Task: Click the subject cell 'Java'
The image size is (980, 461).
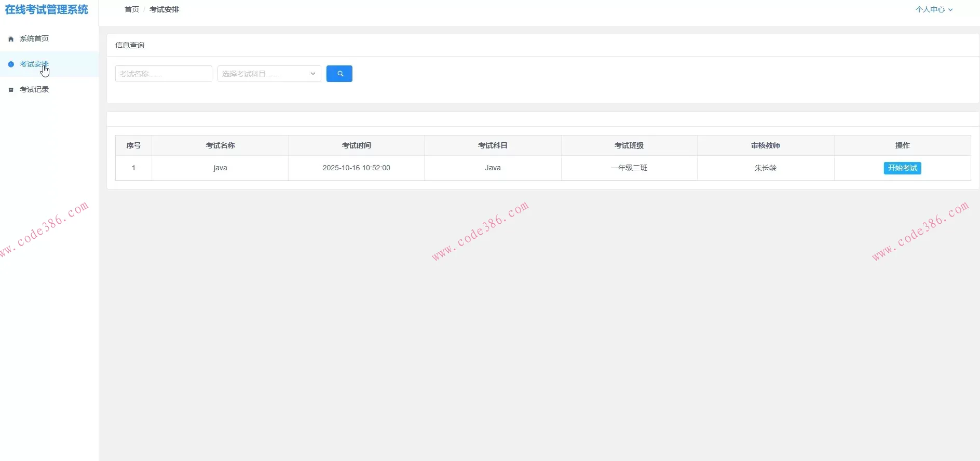Action: (x=493, y=168)
